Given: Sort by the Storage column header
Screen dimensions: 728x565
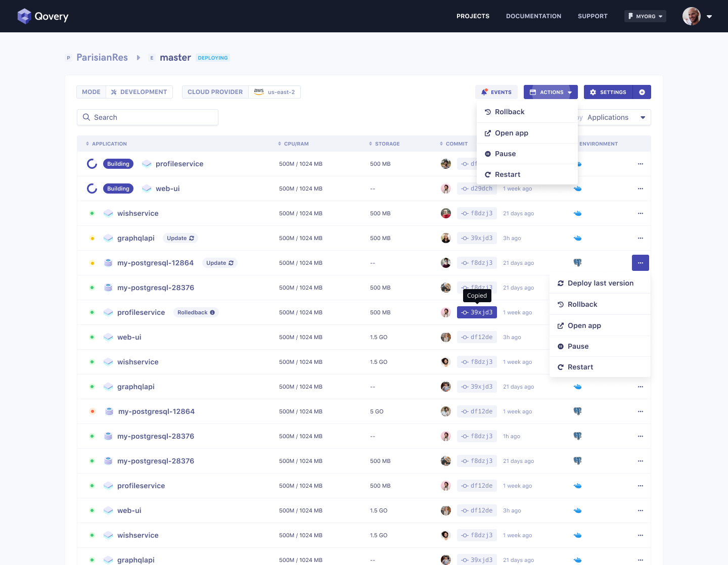Looking at the screenshot, I should (x=384, y=144).
